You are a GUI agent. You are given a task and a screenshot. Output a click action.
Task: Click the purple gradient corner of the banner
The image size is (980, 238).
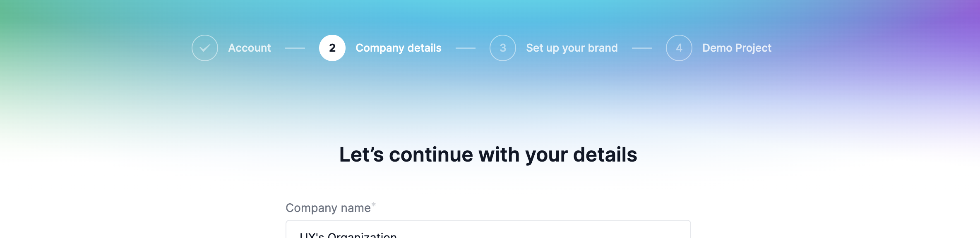[960, 17]
